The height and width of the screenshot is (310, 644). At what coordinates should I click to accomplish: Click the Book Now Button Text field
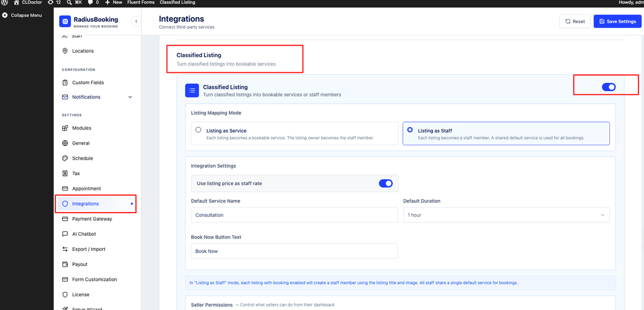coord(294,252)
